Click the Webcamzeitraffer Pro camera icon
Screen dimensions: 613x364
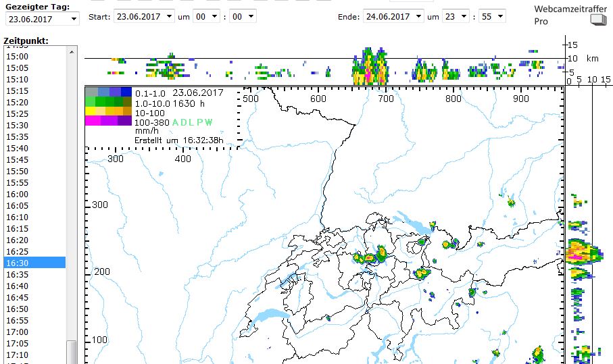pos(598,20)
